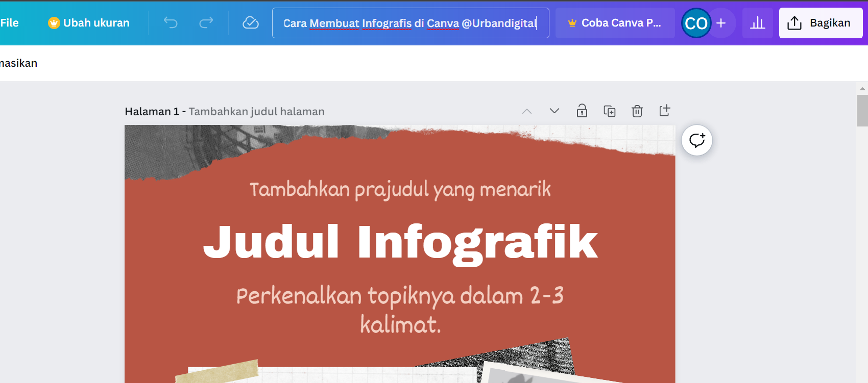Click the Bagikan share button

point(821,23)
